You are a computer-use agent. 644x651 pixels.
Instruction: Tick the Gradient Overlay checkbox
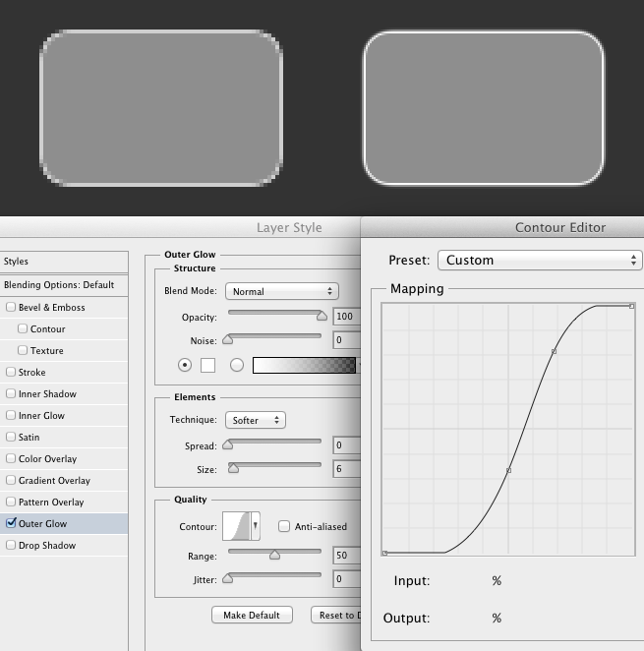11,480
